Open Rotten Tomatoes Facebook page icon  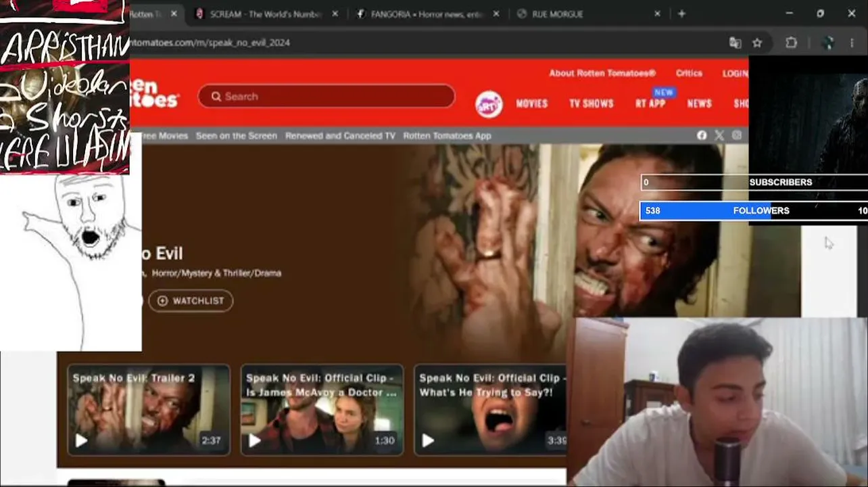point(702,135)
